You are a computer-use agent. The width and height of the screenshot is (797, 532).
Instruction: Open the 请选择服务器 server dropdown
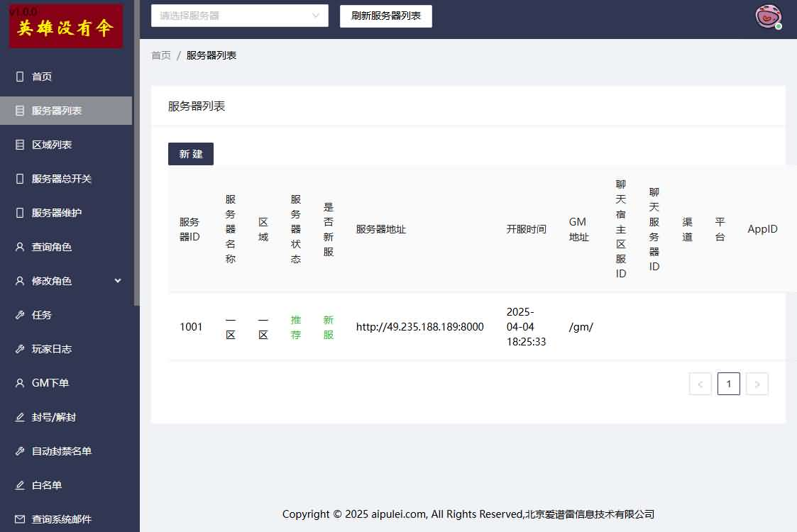coord(239,16)
